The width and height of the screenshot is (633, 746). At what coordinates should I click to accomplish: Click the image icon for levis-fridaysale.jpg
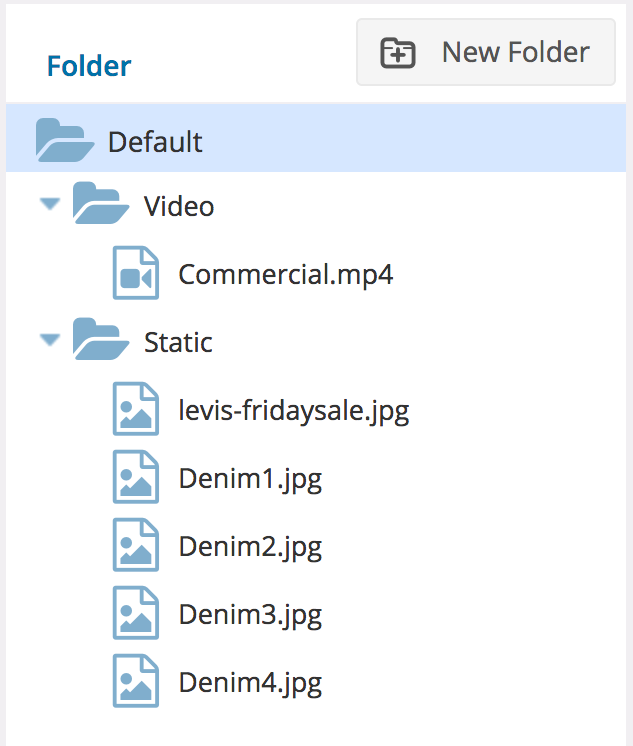pyautogui.click(x=136, y=409)
